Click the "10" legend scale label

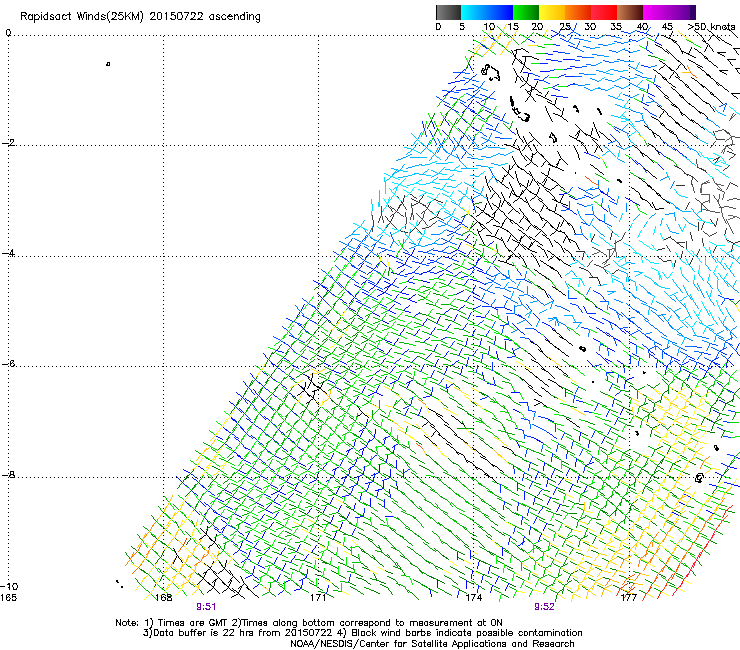pyautogui.click(x=488, y=27)
